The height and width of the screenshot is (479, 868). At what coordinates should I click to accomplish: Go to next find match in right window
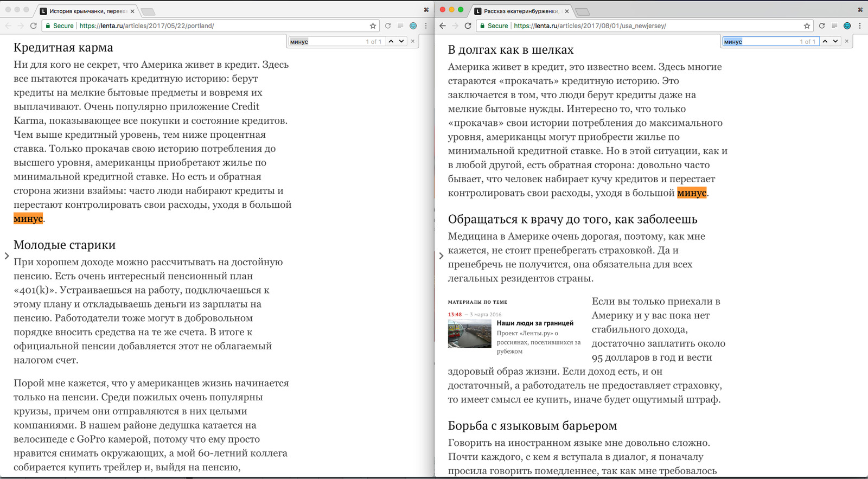(835, 41)
